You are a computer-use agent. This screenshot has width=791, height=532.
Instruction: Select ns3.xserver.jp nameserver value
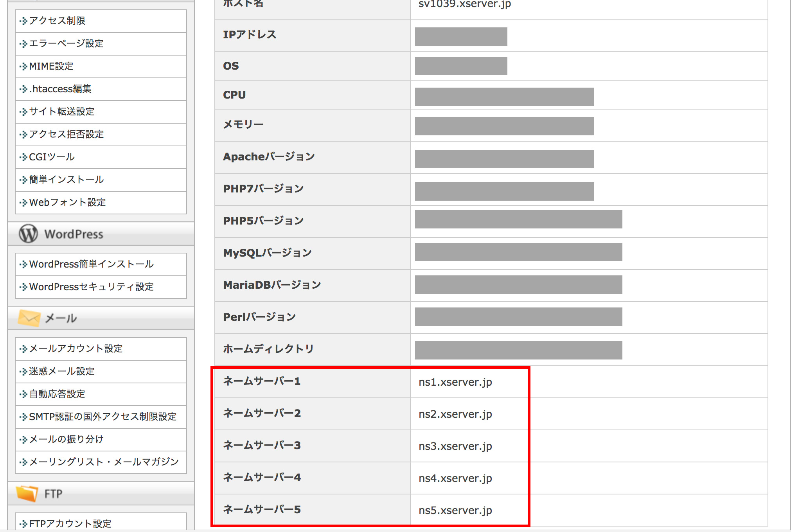pyautogui.click(x=455, y=446)
